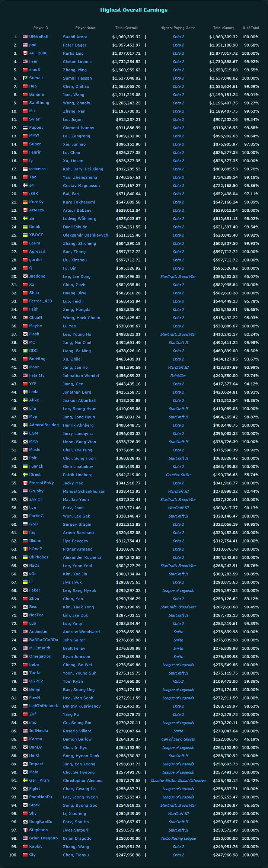Open Counter-Strike: Global Offensive game link

pyautogui.click(x=178, y=781)
